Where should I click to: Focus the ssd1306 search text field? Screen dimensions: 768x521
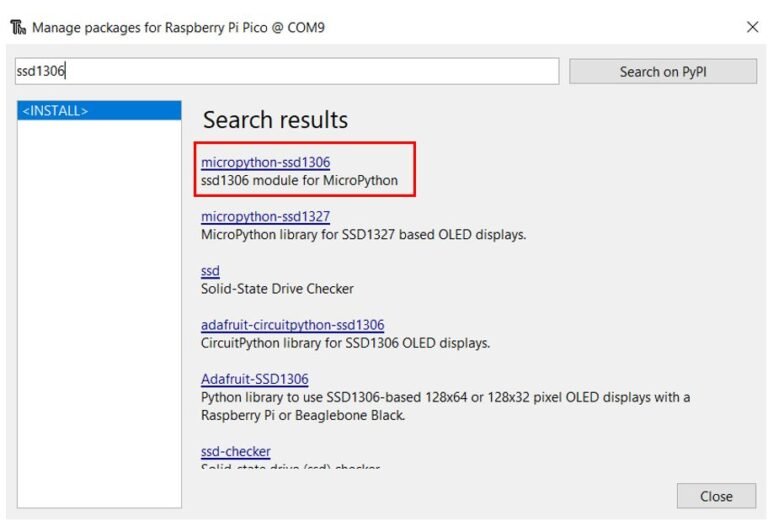pos(286,71)
